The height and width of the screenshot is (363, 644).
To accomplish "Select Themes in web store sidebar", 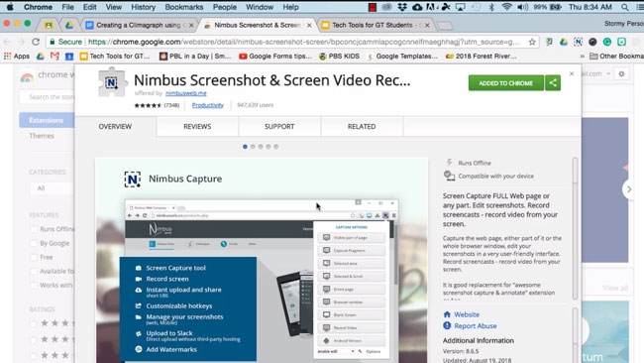I will 42,136.
